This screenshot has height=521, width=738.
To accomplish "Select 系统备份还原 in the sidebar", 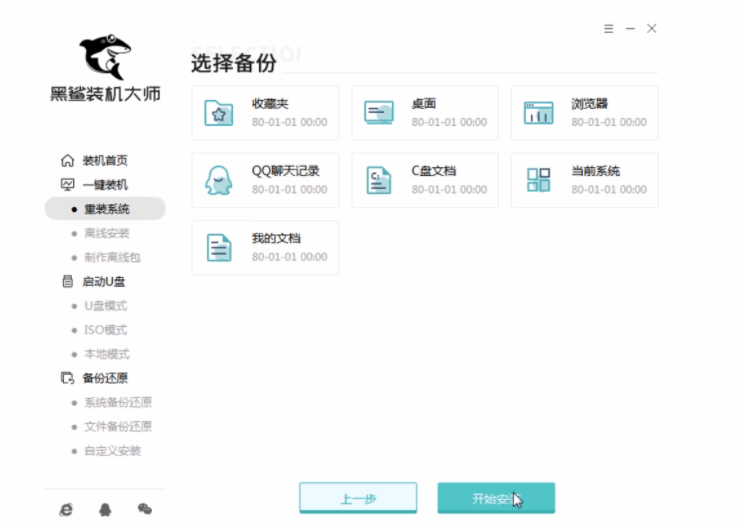I will [118, 402].
